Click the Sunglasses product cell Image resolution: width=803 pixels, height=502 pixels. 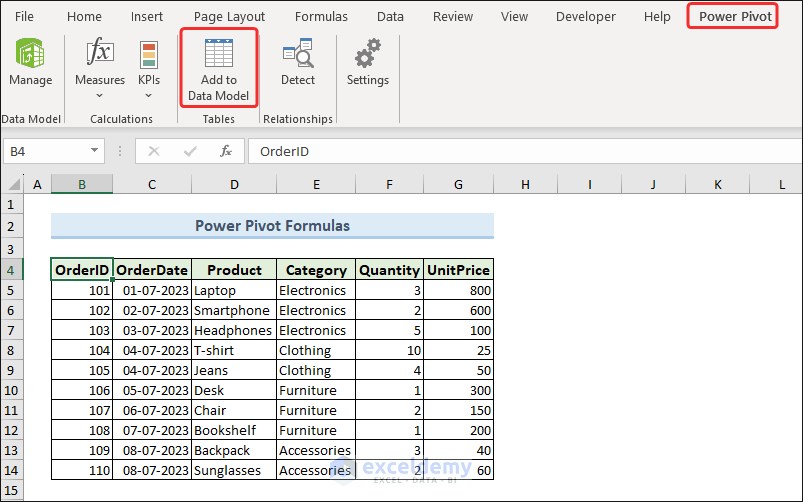[x=234, y=470]
